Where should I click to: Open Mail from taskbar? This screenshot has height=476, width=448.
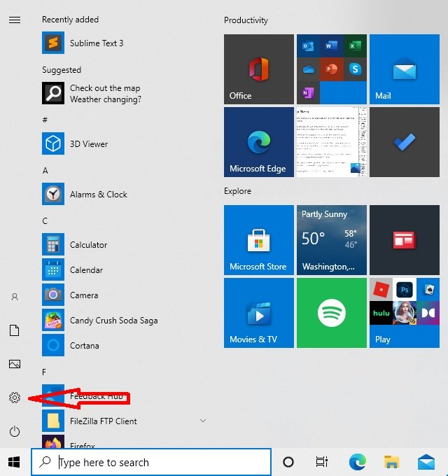pyautogui.click(x=426, y=462)
